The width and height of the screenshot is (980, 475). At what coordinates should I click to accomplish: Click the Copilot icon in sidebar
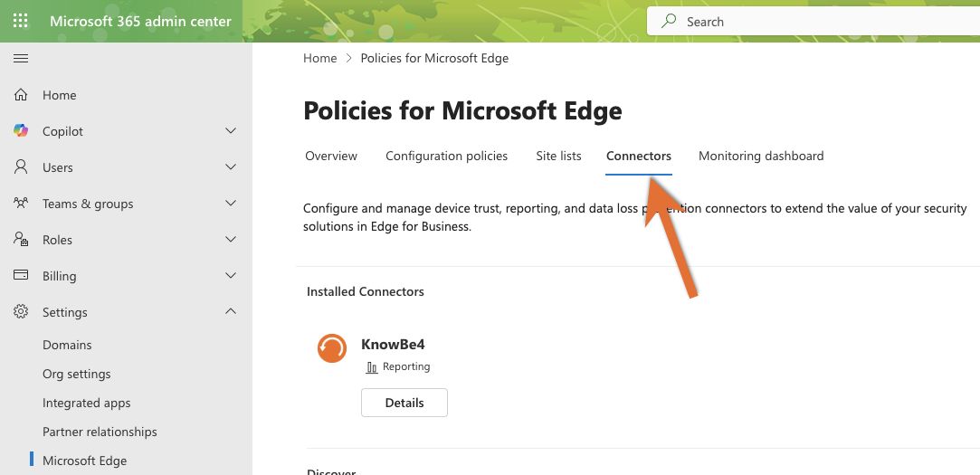click(21, 131)
